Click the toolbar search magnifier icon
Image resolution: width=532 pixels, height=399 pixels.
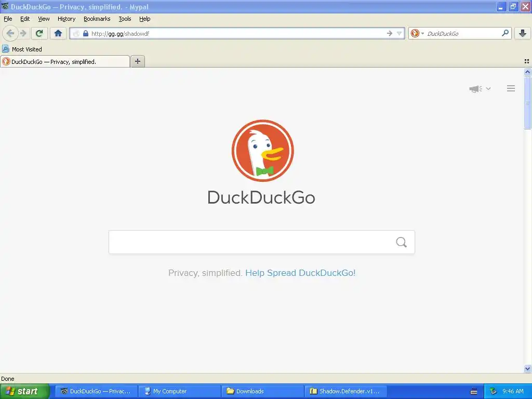coord(505,33)
